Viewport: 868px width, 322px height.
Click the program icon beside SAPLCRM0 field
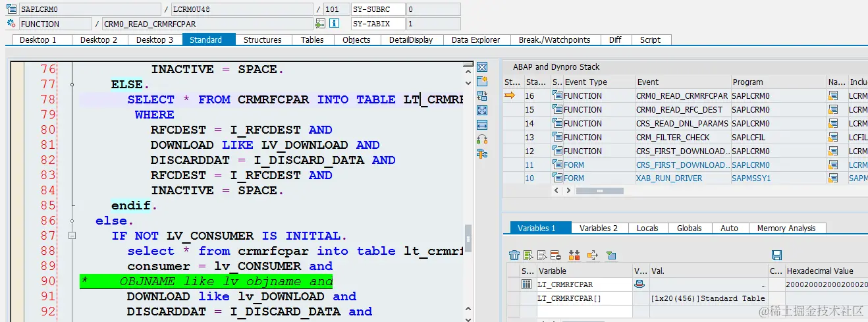click(11, 9)
